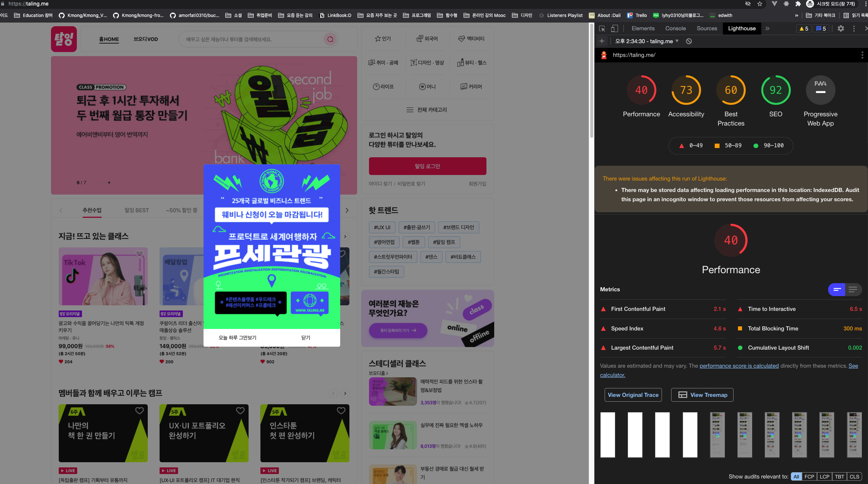This screenshot has height=484, width=868.
Task: Open the report selection dropdown
Action: click(x=647, y=41)
